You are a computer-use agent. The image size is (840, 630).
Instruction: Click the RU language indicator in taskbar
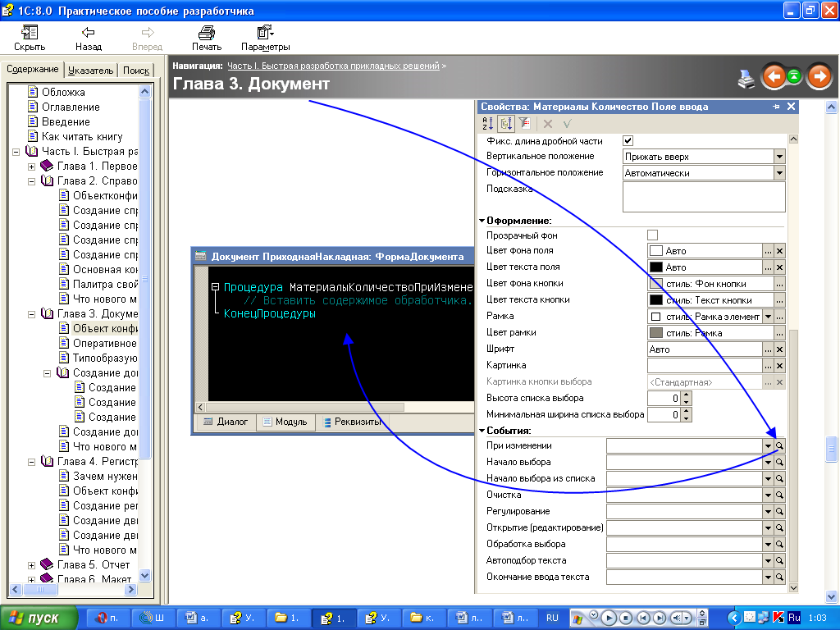pyautogui.click(x=552, y=618)
